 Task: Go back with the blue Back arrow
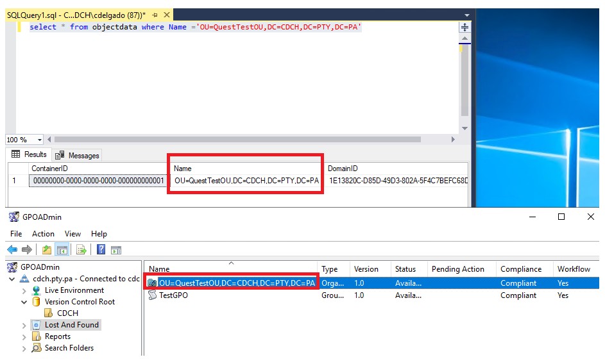click(12, 250)
